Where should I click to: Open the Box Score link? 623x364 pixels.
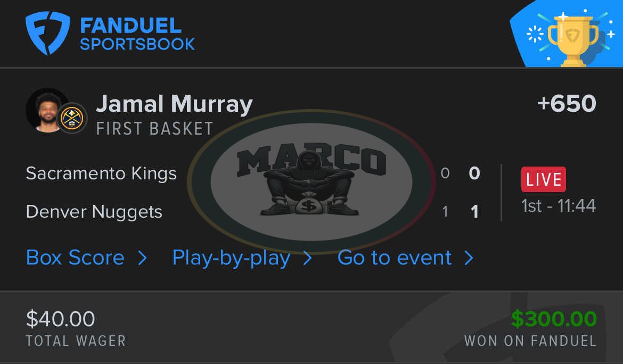pyautogui.click(x=75, y=258)
